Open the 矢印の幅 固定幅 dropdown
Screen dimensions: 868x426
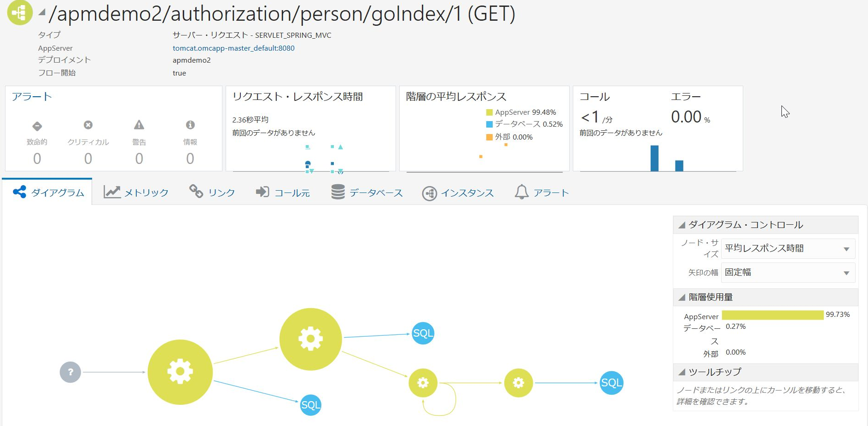click(788, 273)
